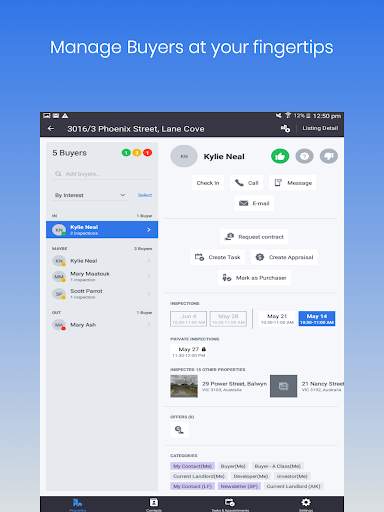The width and height of the screenshot is (384, 512).
Task: Call Kylie Neal using phone icon
Action: [247, 183]
